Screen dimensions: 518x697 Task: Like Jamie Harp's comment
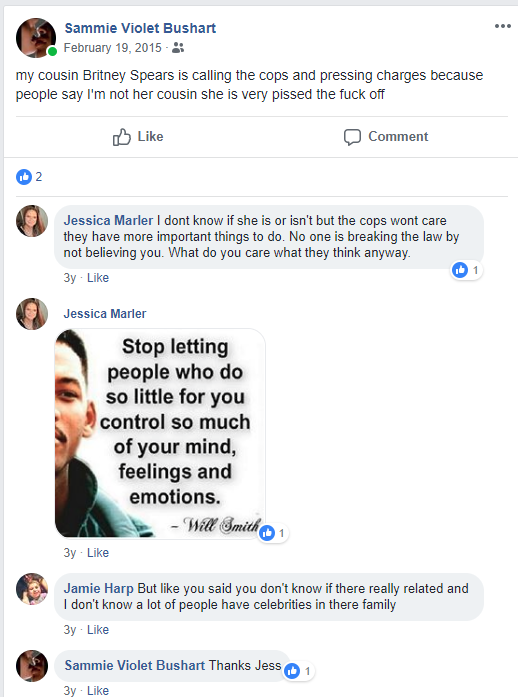(x=98, y=630)
